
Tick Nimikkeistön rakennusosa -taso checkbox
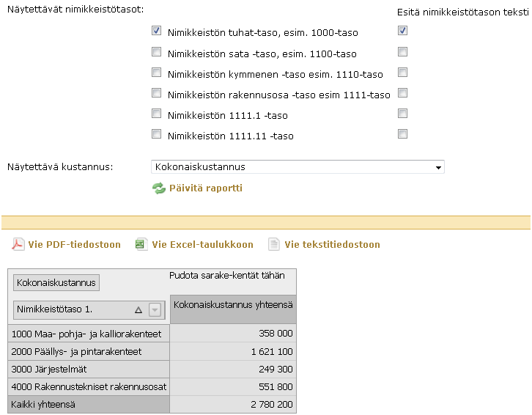coord(156,93)
